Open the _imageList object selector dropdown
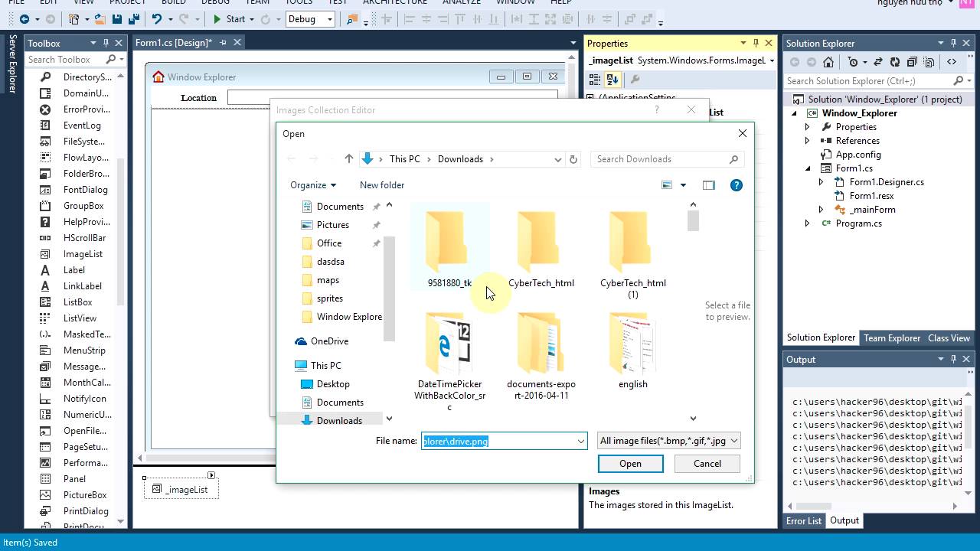This screenshot has width=980, height=551. pos(772,60)
